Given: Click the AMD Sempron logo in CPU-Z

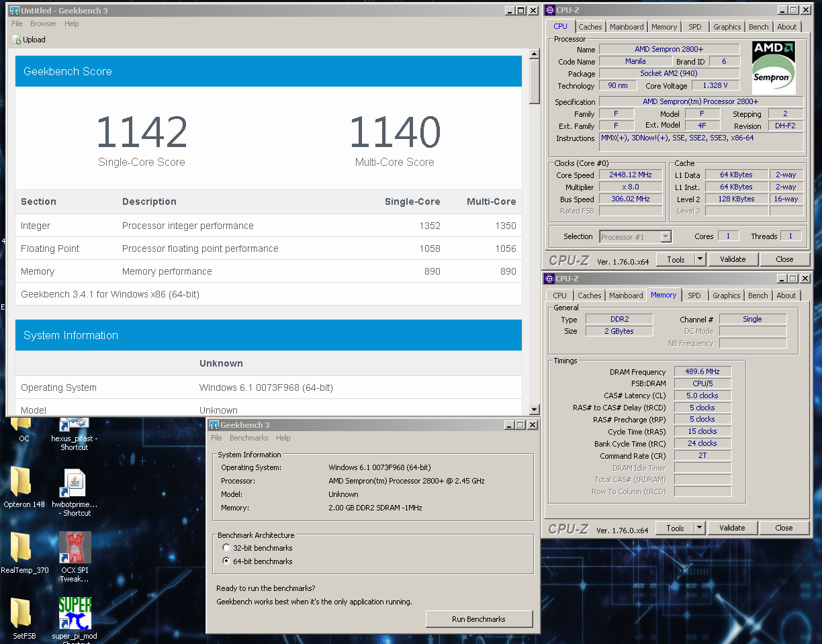Looking at the screenshot, I should 773,68.
